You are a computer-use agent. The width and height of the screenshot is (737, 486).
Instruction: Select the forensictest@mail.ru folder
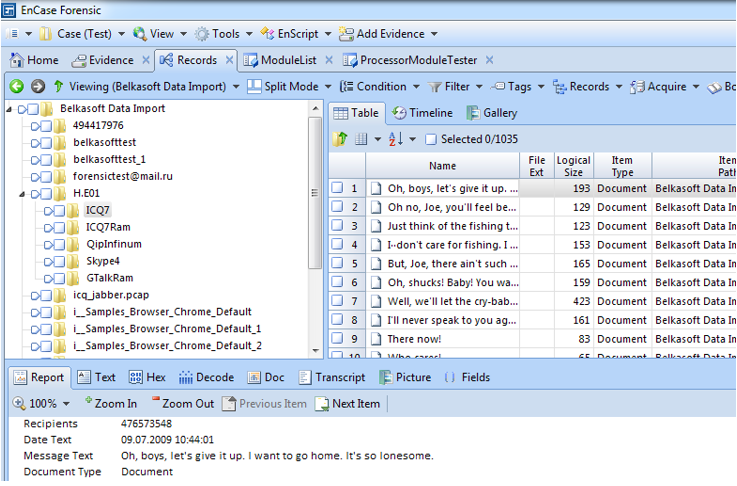[123, 176]
